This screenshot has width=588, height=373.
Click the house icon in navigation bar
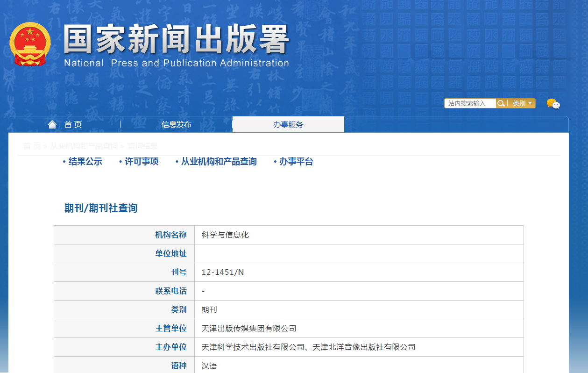pyautogui.click(x=52, y=124)
